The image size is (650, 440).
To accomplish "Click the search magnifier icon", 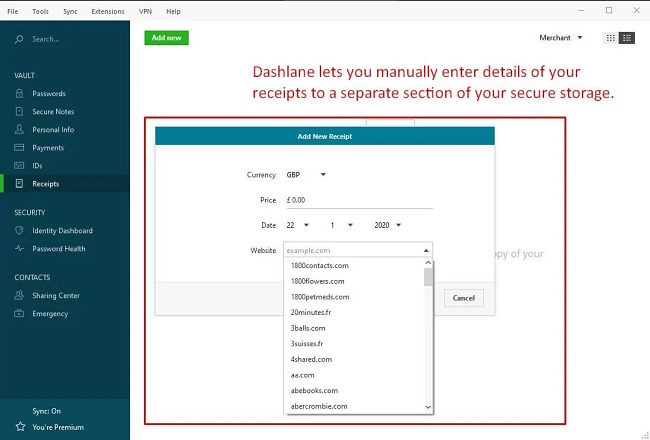I will [19, 39].
